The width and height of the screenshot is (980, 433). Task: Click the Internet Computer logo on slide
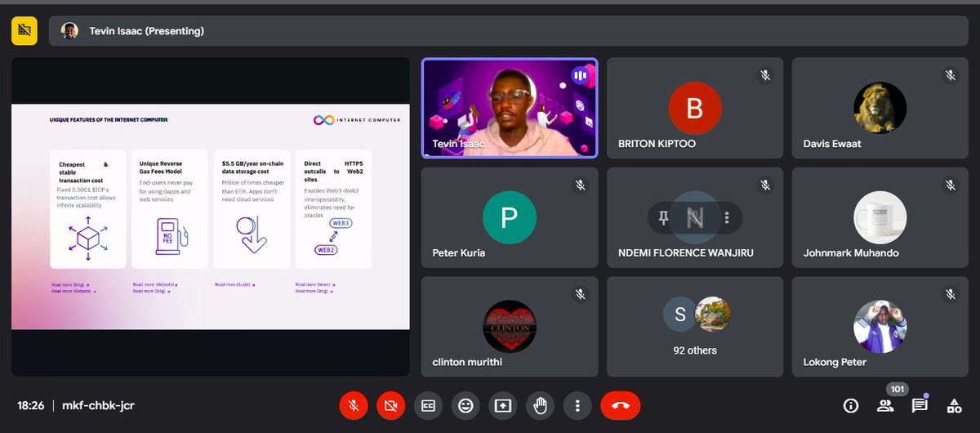pos(357,120)
